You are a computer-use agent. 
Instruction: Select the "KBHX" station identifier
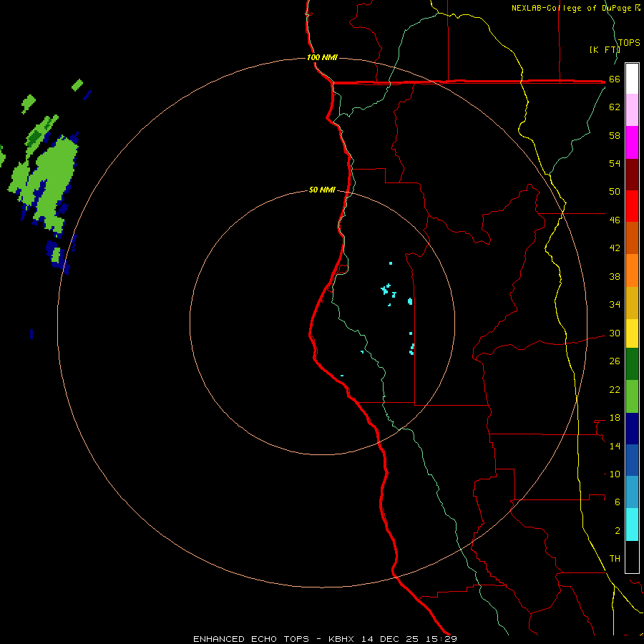coord(343,639)
